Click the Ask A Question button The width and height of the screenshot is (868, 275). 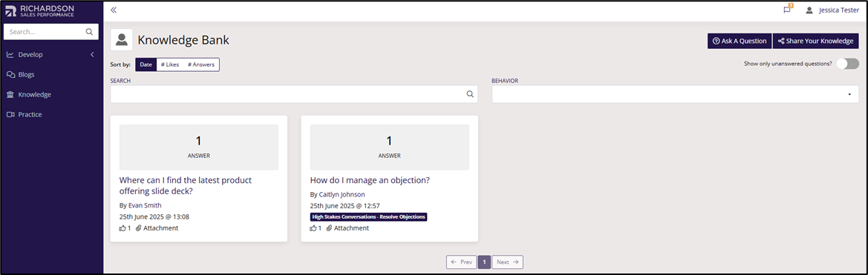pos(740,41)
